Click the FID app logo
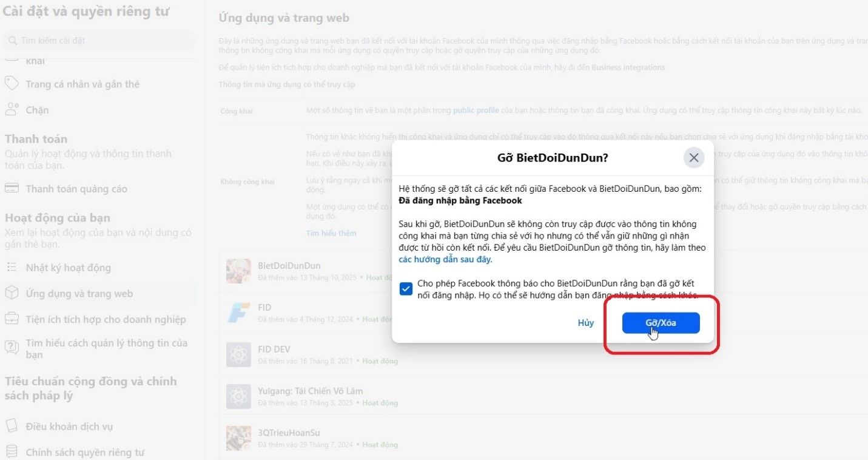 coord(238,313)
